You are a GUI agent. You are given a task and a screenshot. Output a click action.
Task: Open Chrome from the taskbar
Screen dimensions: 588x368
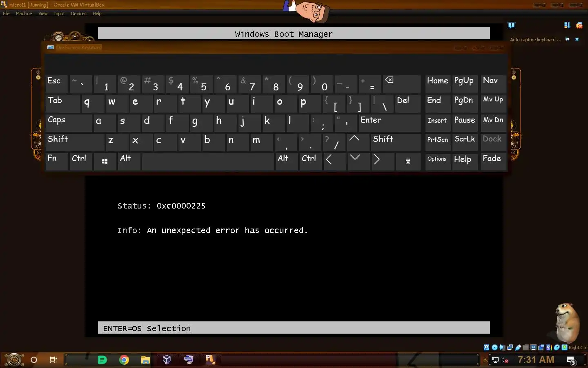[x=124, y=360]
